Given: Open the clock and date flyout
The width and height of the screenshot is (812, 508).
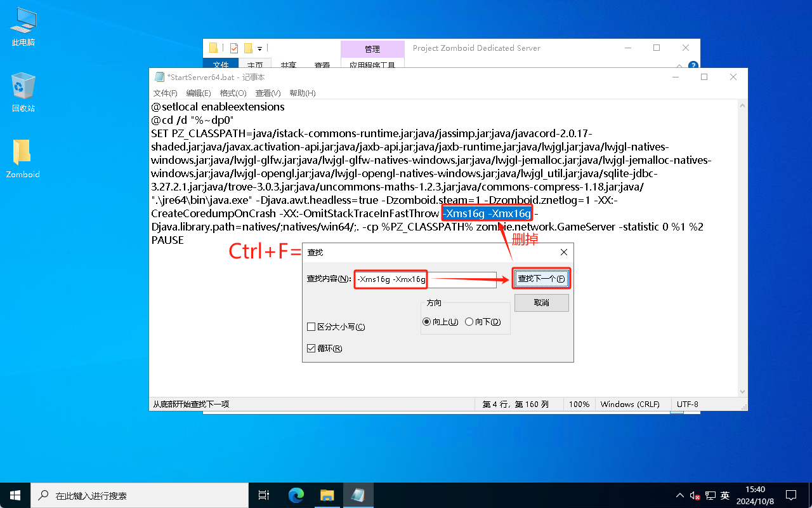Looking at the screenshot, I should click(756, 495).
